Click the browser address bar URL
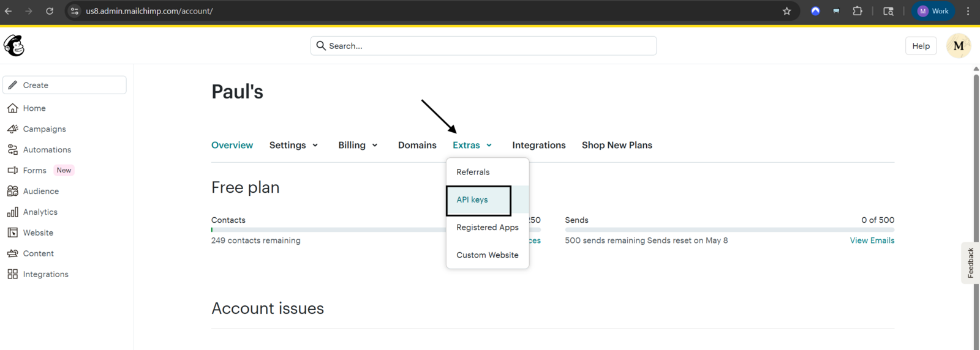Screen dimensions: 980x350 point(149,11)
